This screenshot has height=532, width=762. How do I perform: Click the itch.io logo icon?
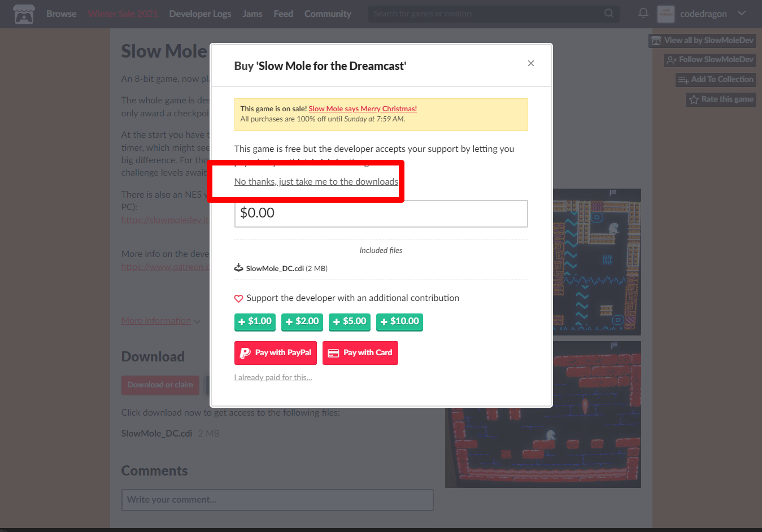24,14
